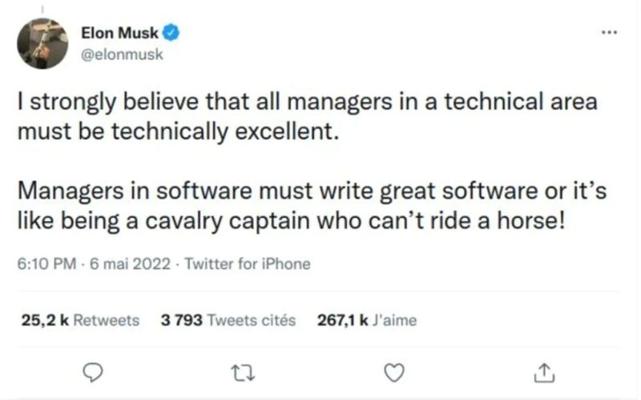The image size is (641, 400).
Task: Click the 25,2 k retweet number
Action: tap(45, 320)
